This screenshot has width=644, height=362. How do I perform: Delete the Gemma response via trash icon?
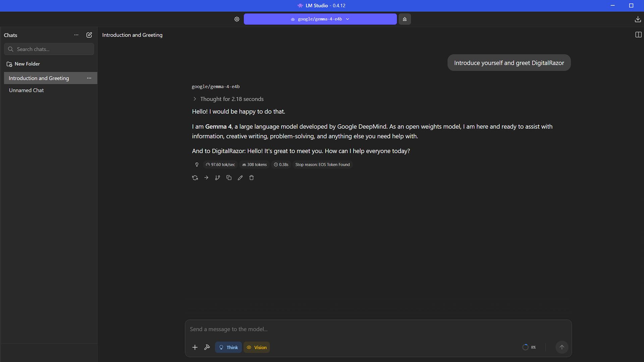click(252, 178)
